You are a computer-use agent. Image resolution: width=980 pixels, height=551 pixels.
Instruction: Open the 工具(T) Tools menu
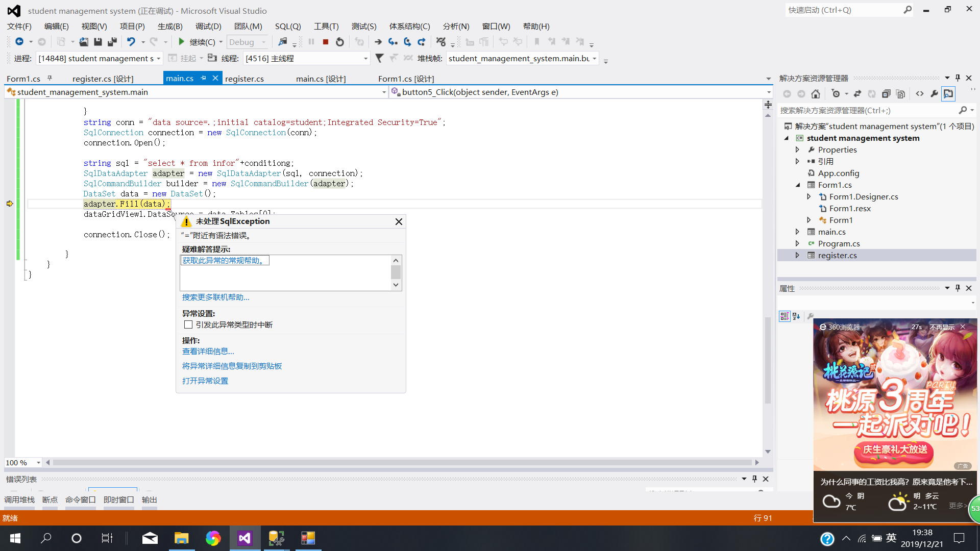click(x=326, y=27)
